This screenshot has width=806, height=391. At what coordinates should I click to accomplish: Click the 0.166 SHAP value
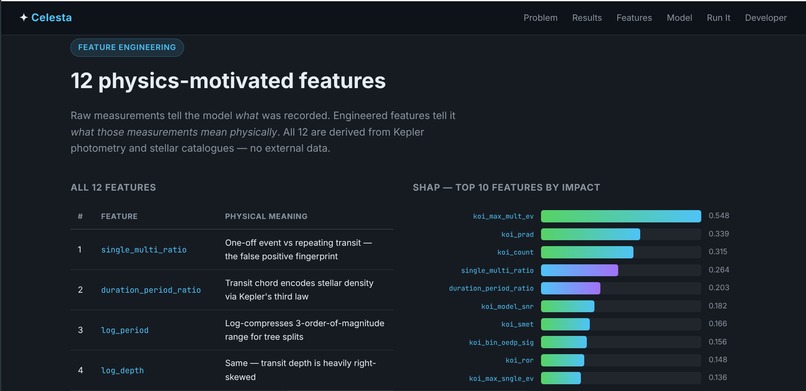tap(718, 324)
